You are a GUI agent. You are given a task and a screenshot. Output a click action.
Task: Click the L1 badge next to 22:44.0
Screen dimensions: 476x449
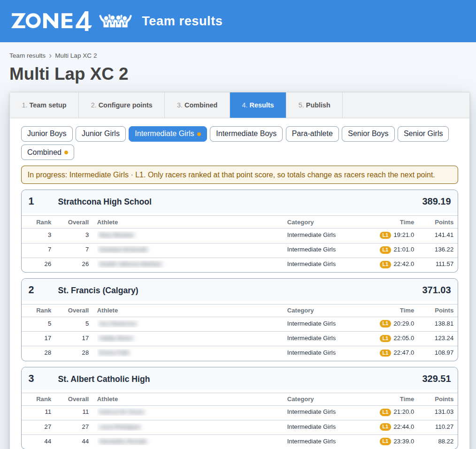point(385,427)
